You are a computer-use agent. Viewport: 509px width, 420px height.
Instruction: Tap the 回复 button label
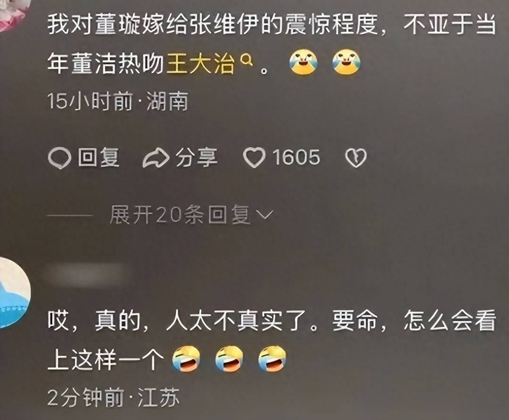pyautogui.click(x=99, y=158)
